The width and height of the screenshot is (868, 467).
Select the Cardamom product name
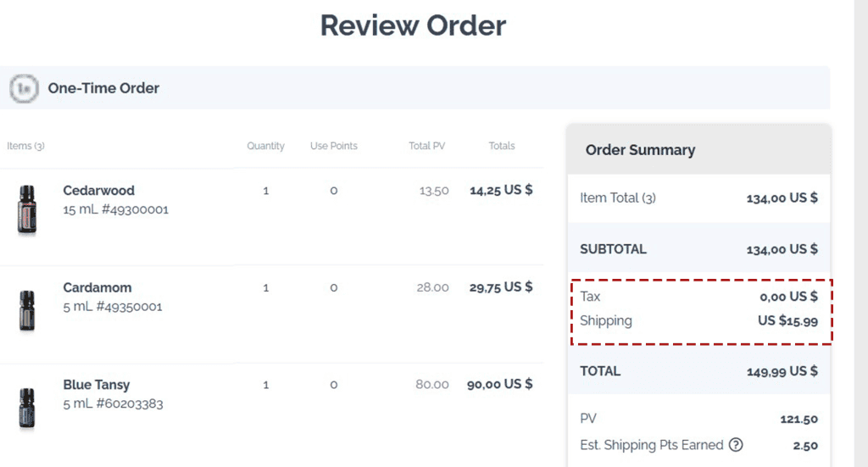97,287
